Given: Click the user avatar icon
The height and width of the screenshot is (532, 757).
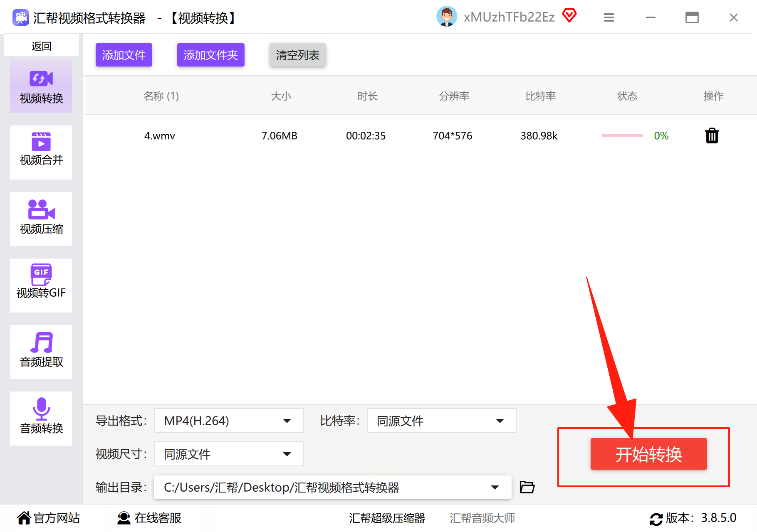Looking at the screenshot, I should pyautogui.click(x=447, y=17).
